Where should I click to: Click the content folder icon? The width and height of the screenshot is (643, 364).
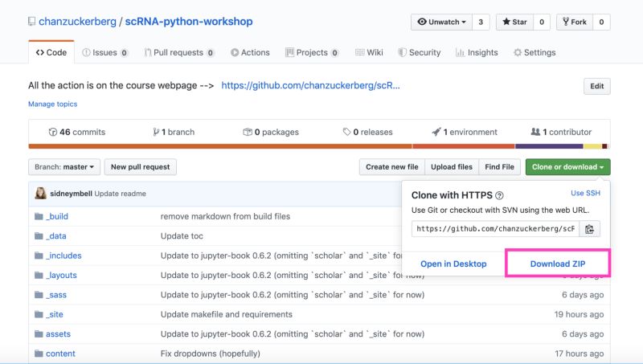tap(39, 354)
